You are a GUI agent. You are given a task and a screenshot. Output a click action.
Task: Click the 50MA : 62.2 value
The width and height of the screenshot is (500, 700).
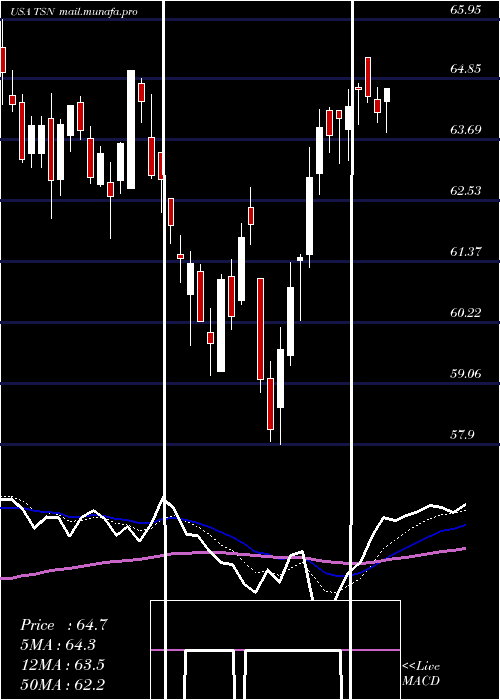(63, 684)
